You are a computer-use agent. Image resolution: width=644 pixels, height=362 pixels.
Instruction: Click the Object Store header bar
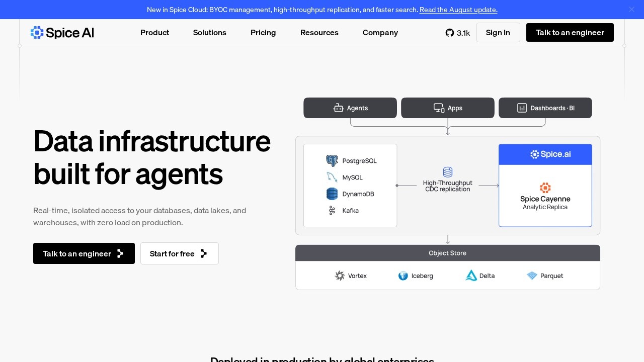pyautogui.click(x=448, y=253)
